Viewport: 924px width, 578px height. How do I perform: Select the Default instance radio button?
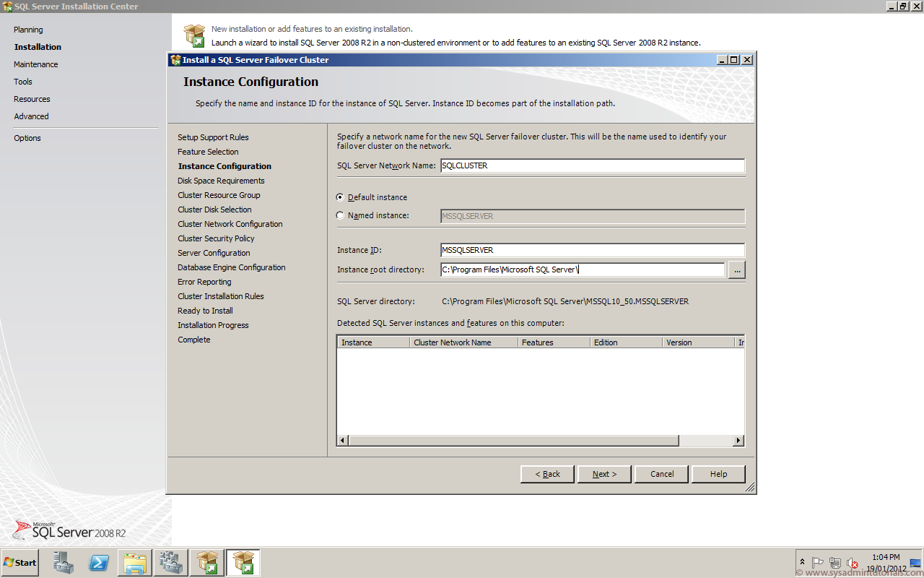tap(340, 197)
